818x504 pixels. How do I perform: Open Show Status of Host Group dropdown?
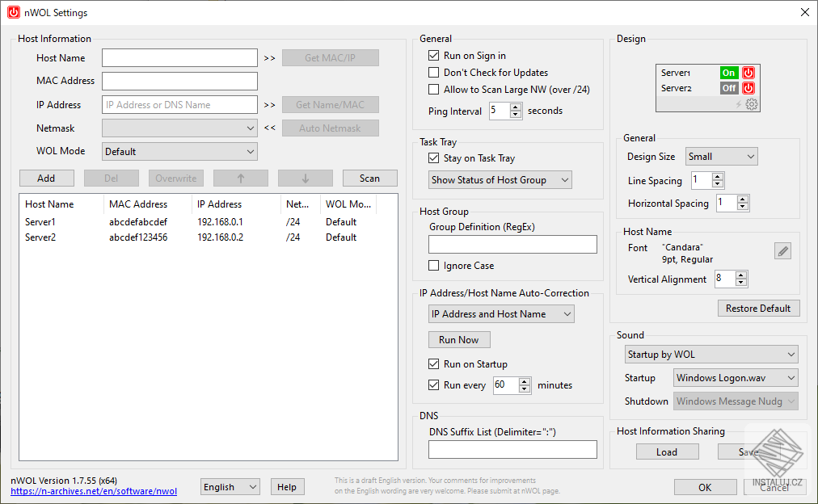pos(500,180)
